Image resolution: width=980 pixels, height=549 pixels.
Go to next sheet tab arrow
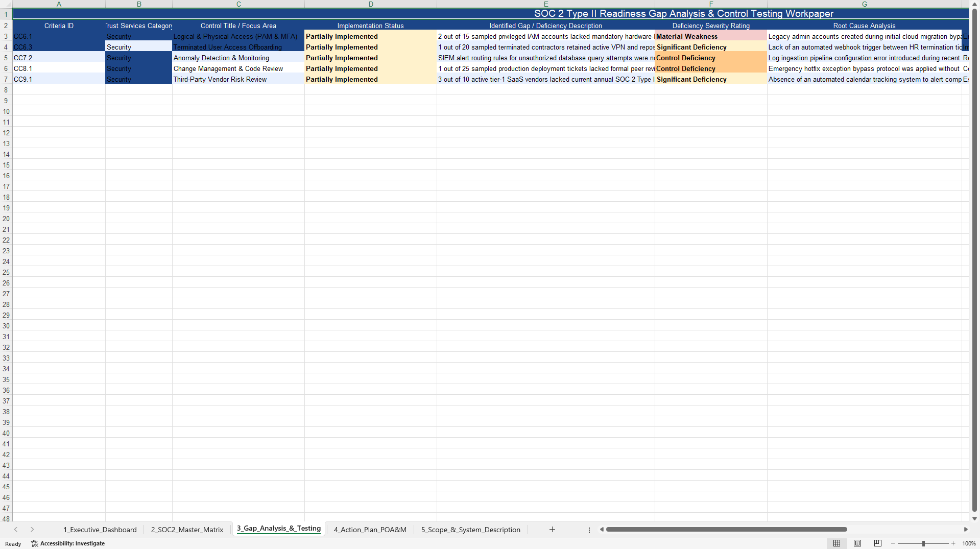(32, 530)
